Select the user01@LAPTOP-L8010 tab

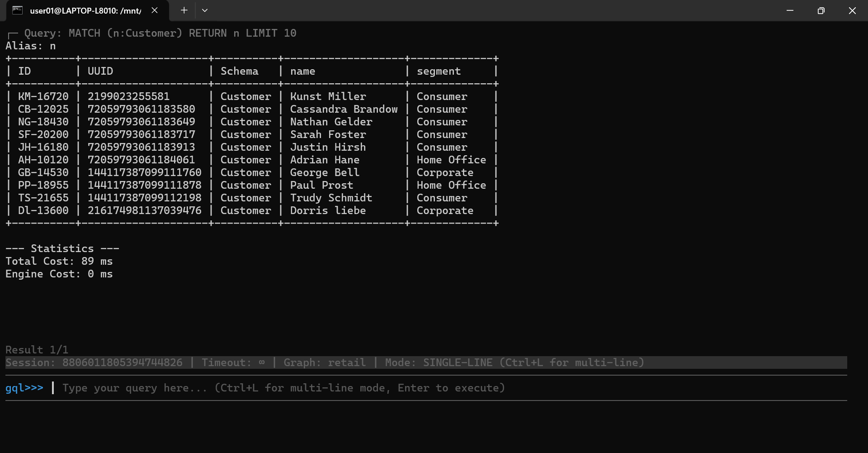click(x=85, y=11)
